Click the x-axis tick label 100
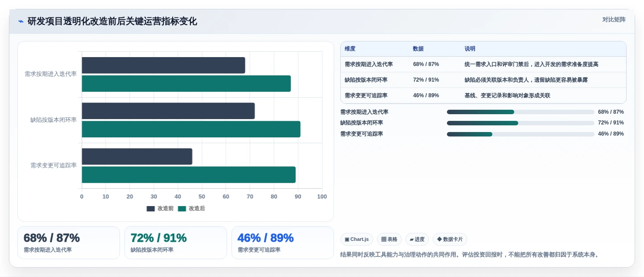Screen dimensions: 644x277 [x=322, y=197]
